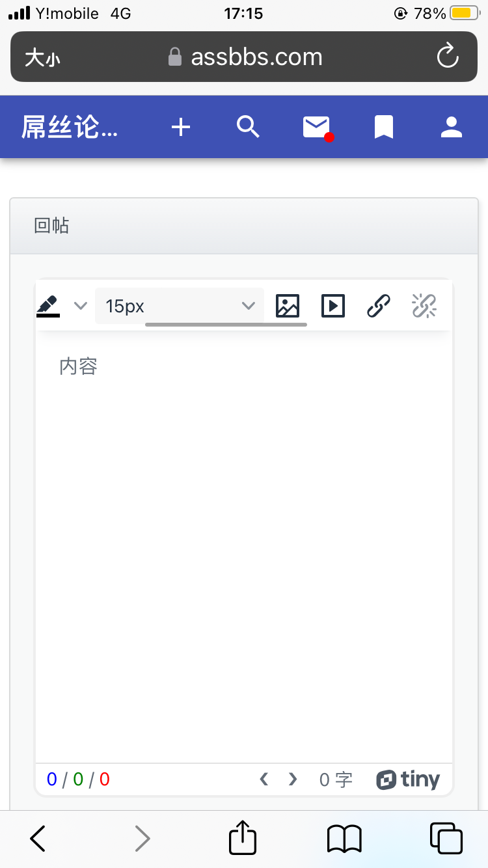
Task: Insert image using the editor toolbar
Action: coord(288,305)
